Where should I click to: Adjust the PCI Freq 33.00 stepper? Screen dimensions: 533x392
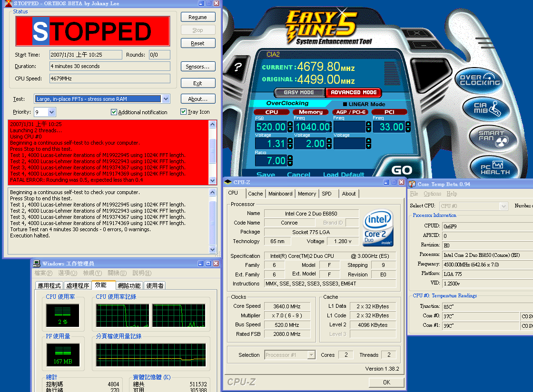pyautogui.click(x=408, y=127)
